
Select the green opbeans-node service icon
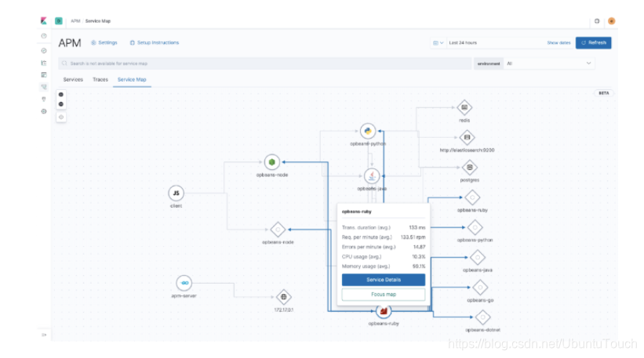coord(272,162)
